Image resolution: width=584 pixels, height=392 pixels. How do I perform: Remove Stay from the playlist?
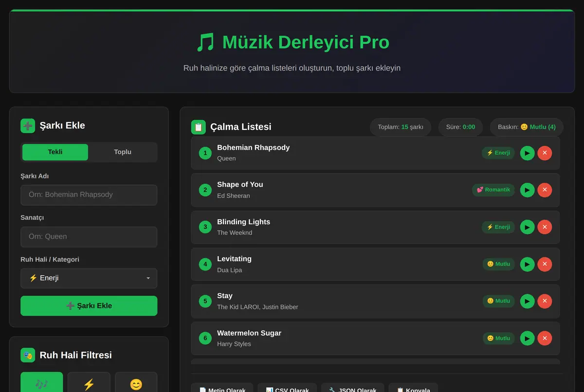tap(545, 301)
